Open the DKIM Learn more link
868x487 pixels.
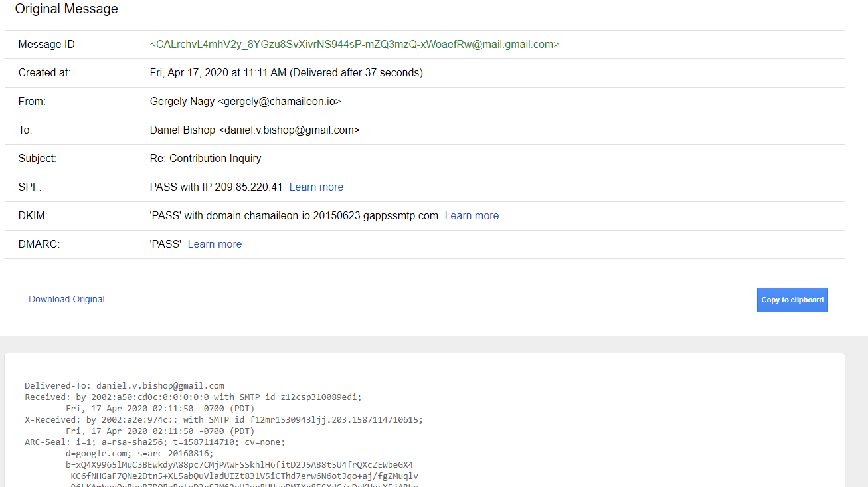pos(472,215)
